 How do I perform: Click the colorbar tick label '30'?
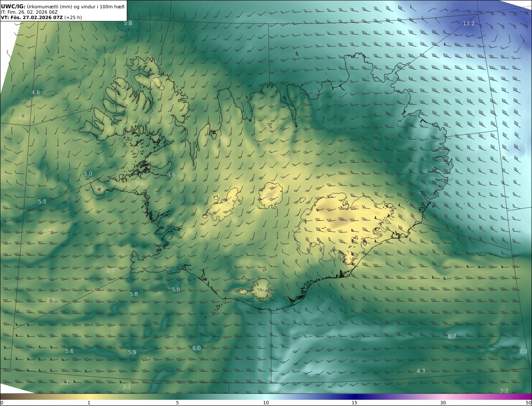point(443,403)
